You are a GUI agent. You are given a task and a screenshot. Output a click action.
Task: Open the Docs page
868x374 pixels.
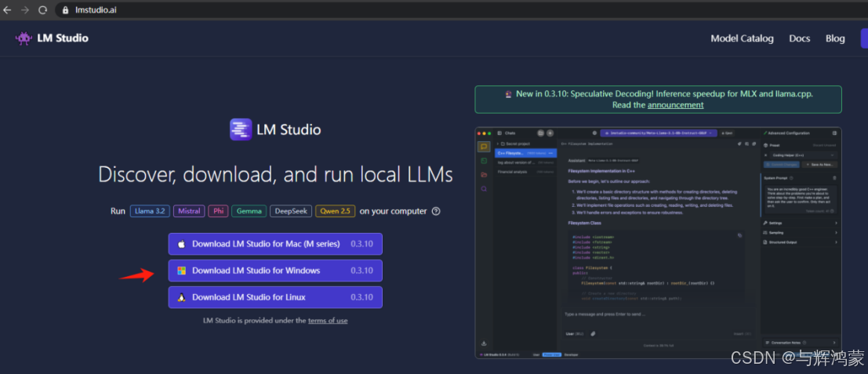pos(799,38)
